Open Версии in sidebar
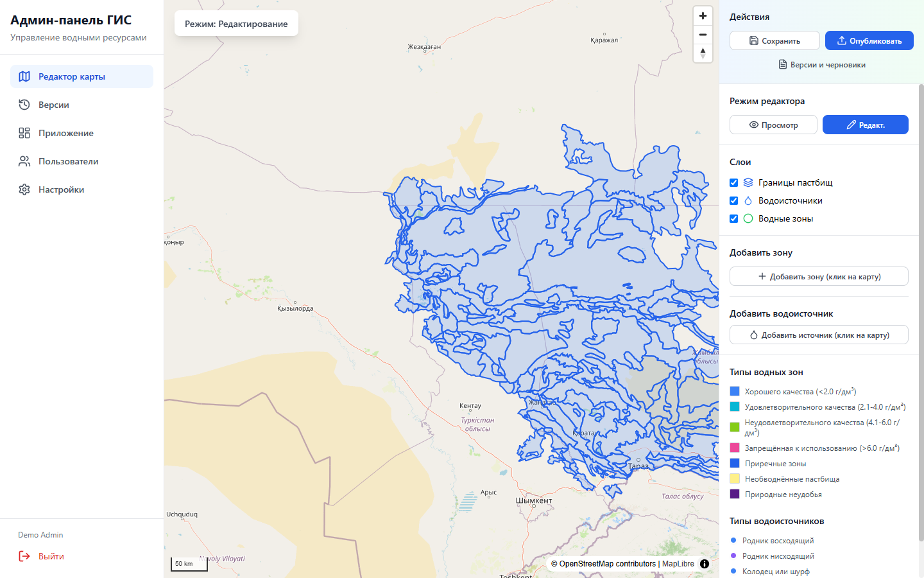Image resolution: width=924 pixels, height=578 pixels. tap(81, 105)
